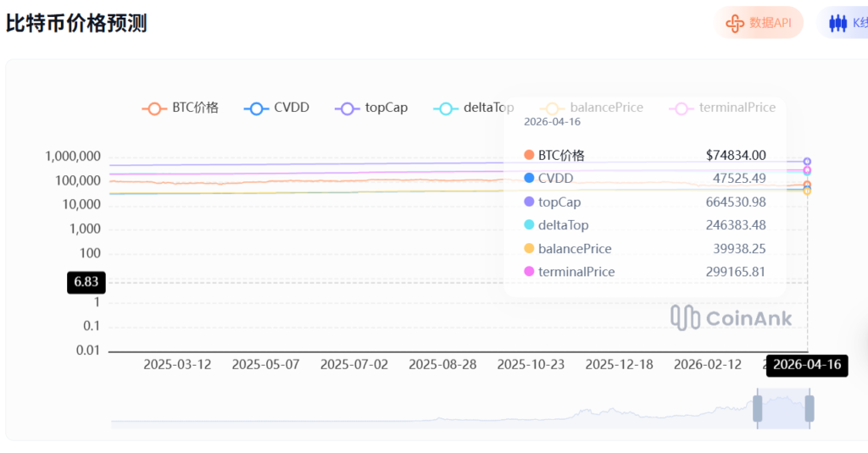Toggle the deltaTop series in legend
Viewport: 868px width, 453px height.
(x=474, y=108)
